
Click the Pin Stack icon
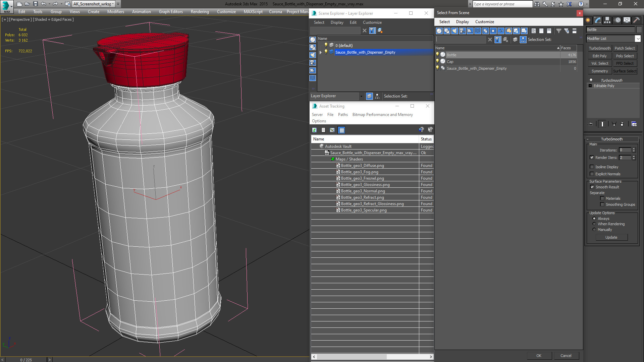click(591, 124)
